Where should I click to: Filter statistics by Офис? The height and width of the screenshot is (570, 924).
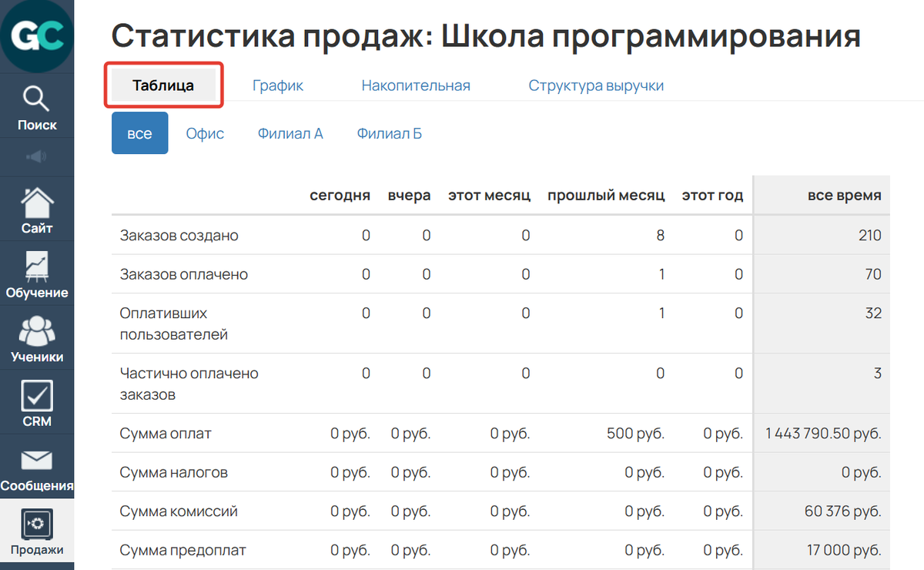tap(205, 132)
